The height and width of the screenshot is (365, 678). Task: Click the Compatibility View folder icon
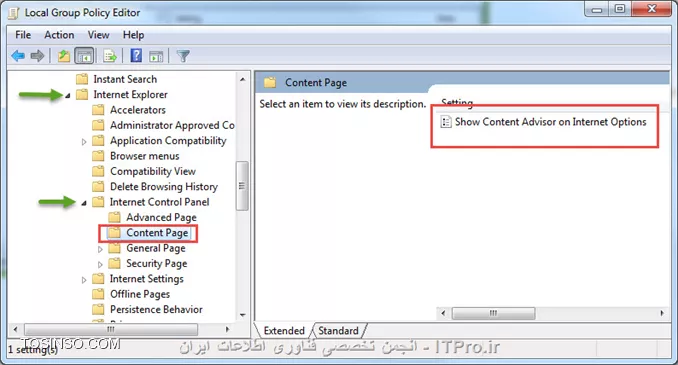point(99,171)
